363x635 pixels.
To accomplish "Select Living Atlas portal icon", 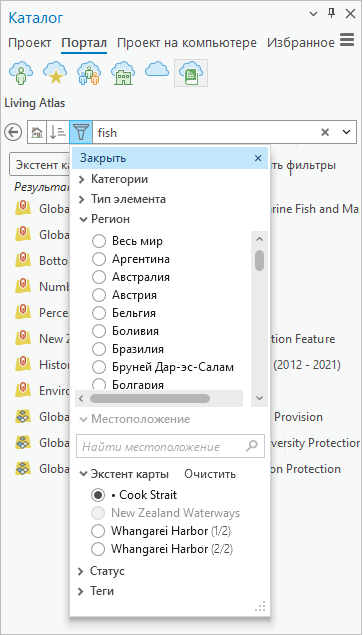I will pos(191,72).
